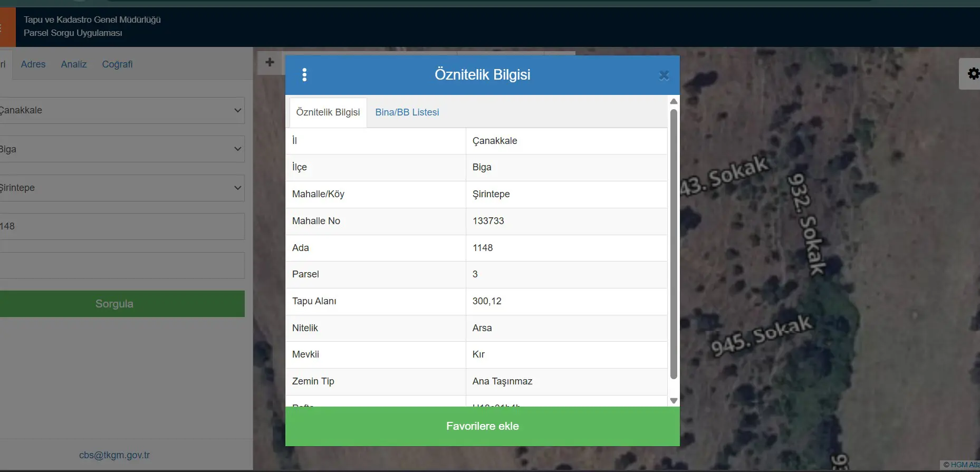The width and height of the screenshot is (980, 472).
Task: Click the dialog scrollbar up arrow
Action: click(674, 101)
